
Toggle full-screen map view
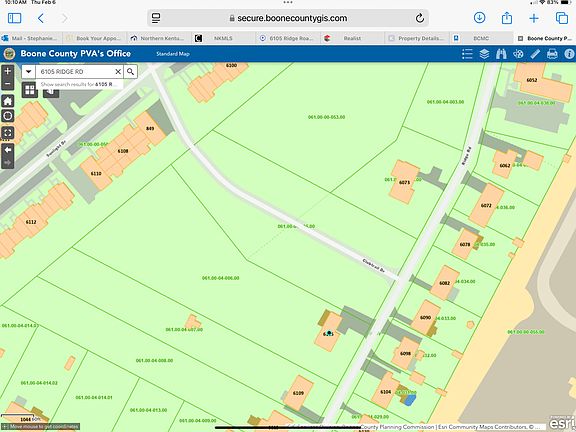(8, 133)
